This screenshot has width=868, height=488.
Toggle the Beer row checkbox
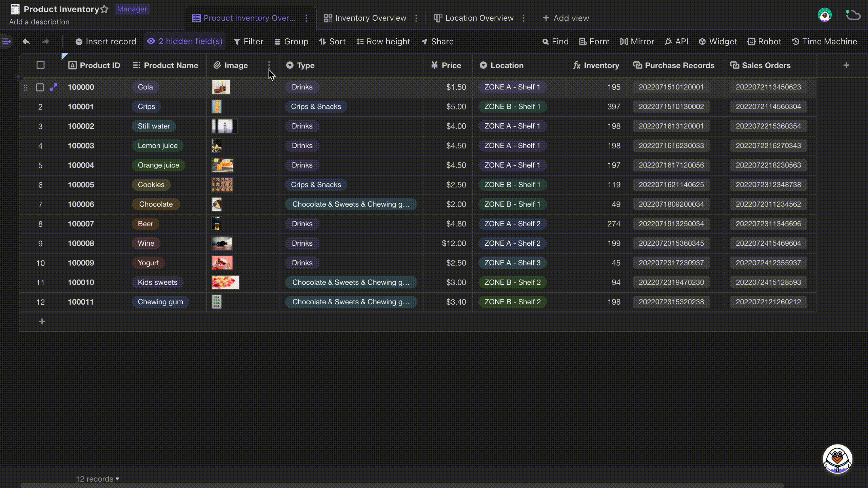[40, 223]
